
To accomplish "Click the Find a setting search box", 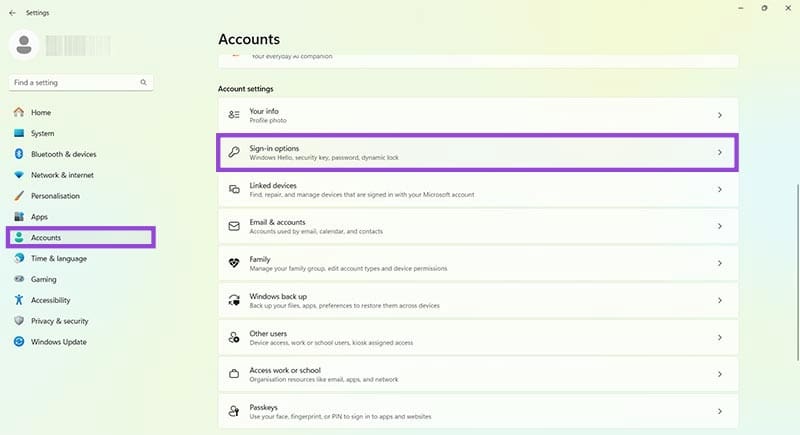I will [x=75, y=82].
